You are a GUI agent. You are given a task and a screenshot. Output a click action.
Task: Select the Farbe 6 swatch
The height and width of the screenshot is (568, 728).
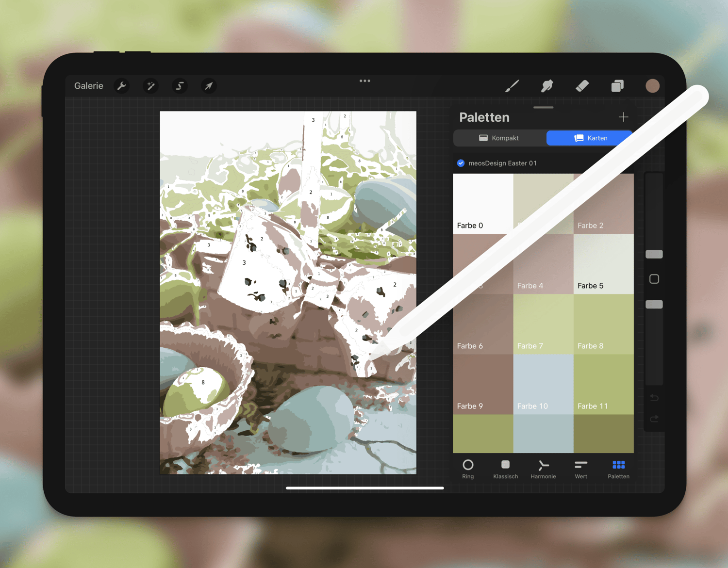click(483, 324)
